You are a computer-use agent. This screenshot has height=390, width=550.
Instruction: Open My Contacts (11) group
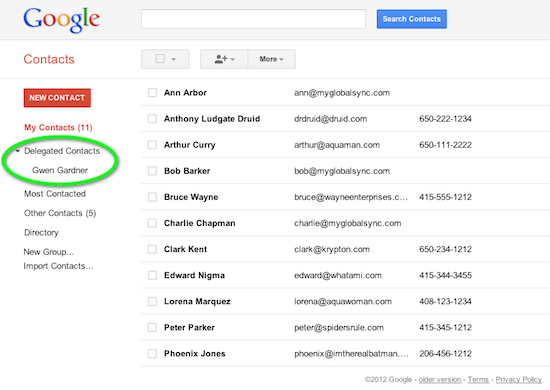click(x=58, y=127)
